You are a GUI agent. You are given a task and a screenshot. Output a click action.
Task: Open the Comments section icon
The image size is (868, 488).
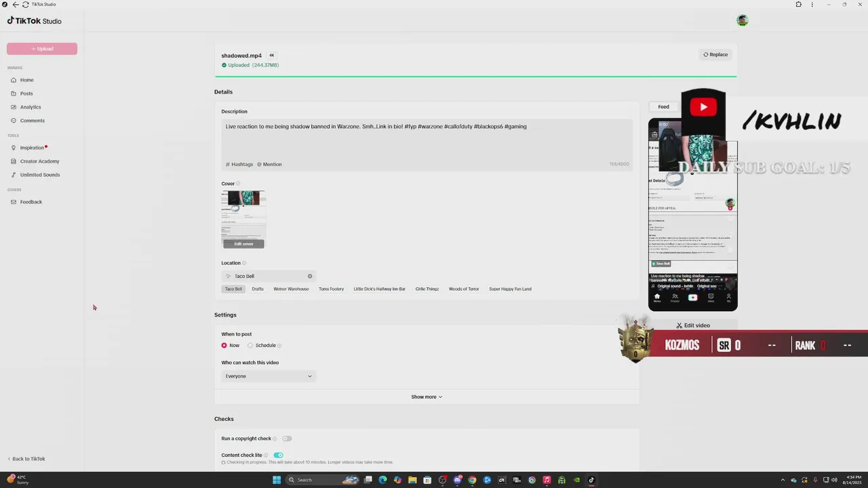tap(14, 121)
